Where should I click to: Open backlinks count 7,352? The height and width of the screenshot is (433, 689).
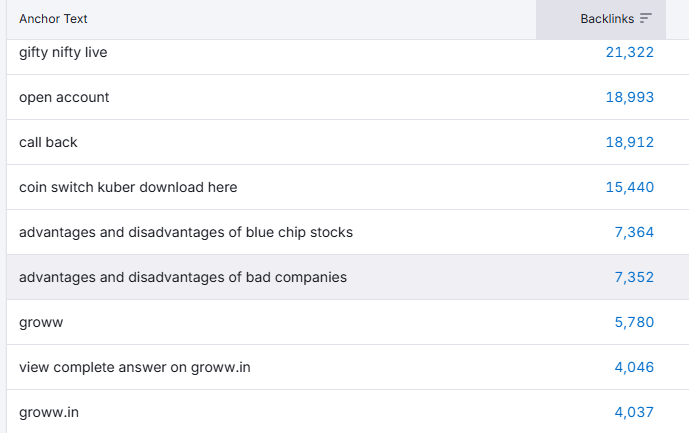point(634,277)
